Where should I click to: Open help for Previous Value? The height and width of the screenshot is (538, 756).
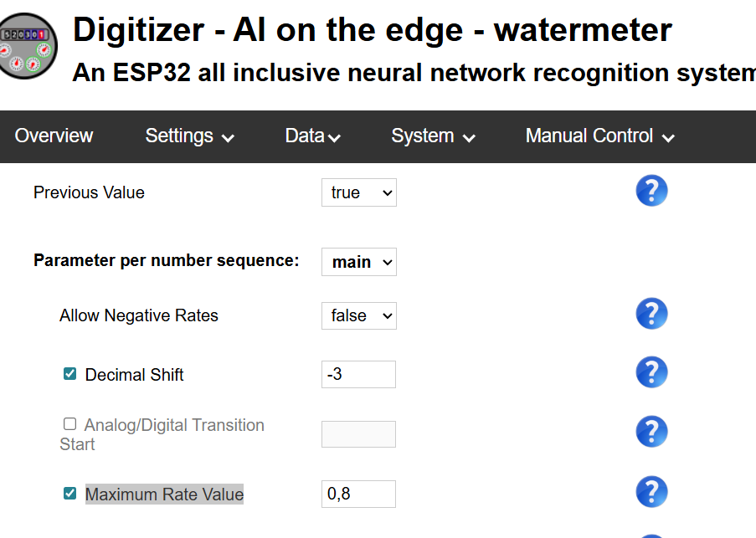tap(651, 191)
